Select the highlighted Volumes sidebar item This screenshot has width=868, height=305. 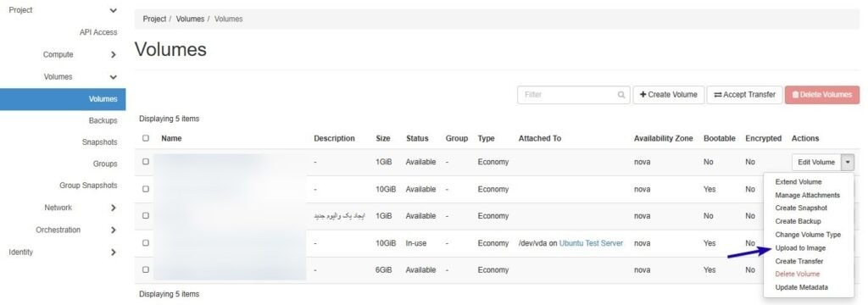(x=63, y=99)
